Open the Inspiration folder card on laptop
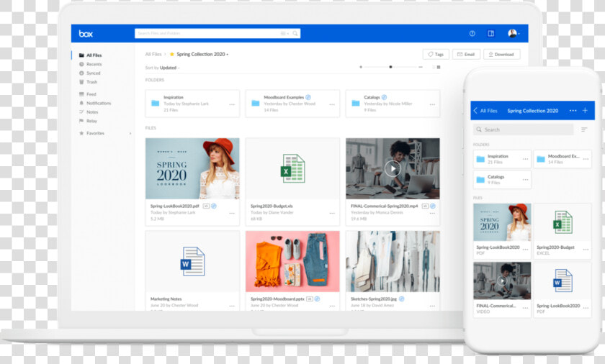605x364 pixels. click(192, 104)
